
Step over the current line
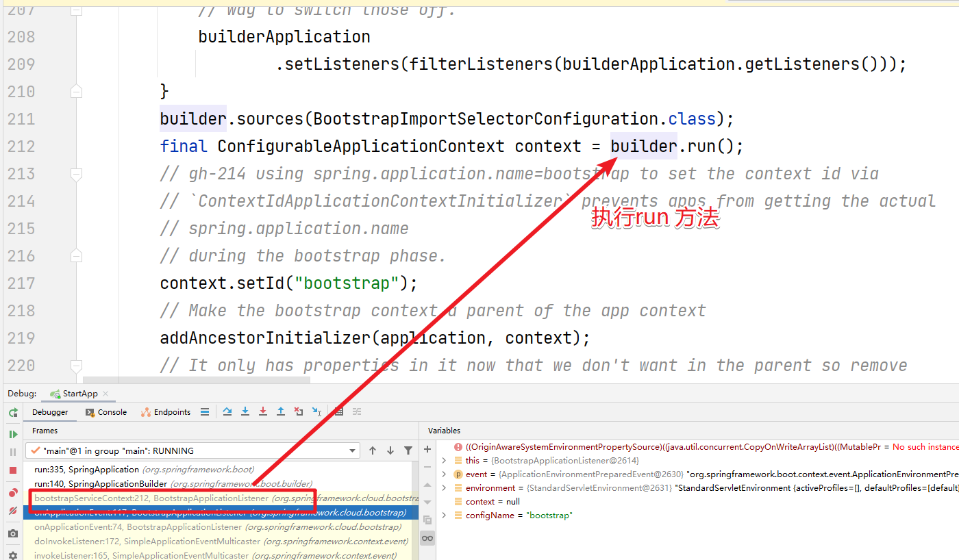[228, 411]
